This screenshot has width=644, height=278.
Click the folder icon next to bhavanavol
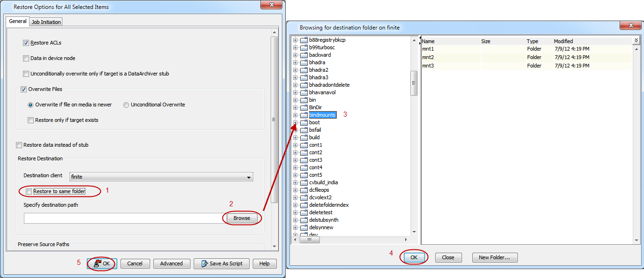point(303,92)
